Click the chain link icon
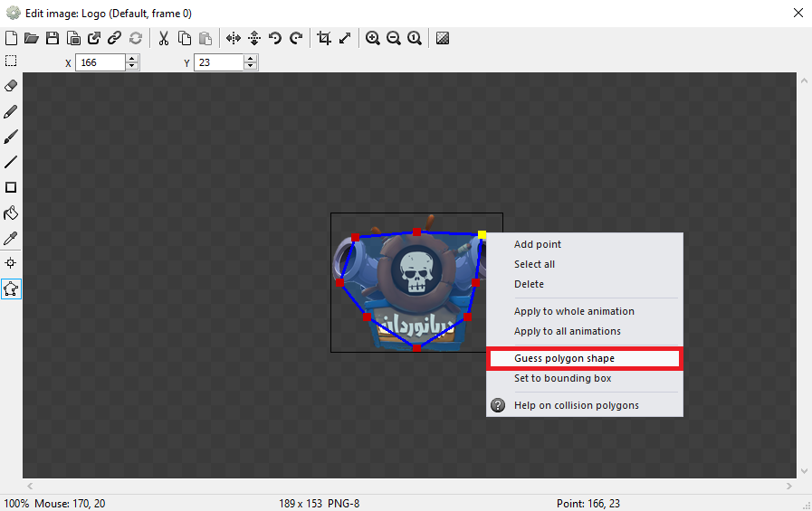This screenshot has height=511, width=812. (x=114, y=38)
